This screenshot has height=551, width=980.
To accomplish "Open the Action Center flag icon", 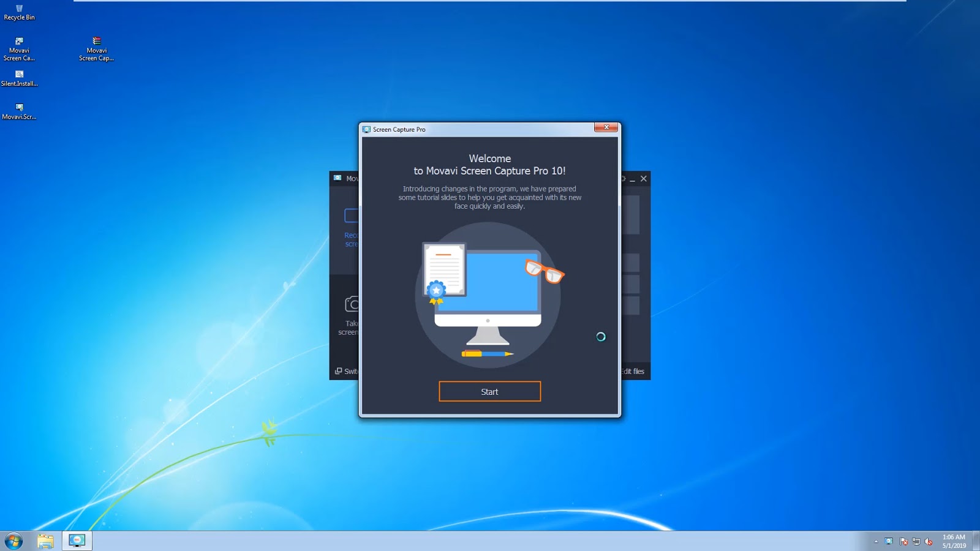I will point(903,542).
